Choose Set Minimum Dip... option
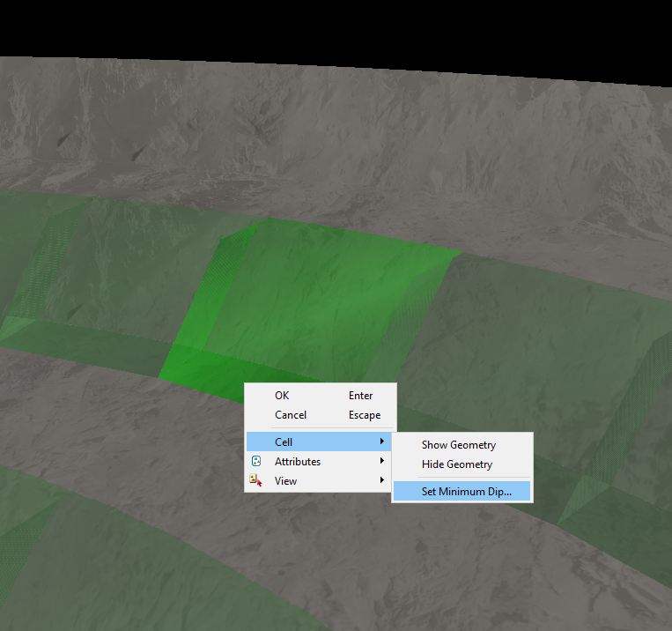Viewport: 672px width, 631px height. (462, 492)
